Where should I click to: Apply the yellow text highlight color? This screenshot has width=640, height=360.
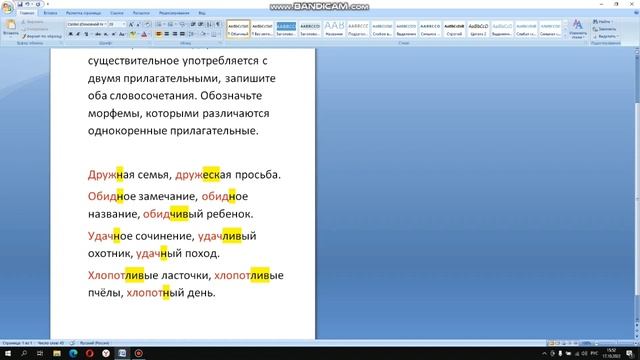coord(133,34)
